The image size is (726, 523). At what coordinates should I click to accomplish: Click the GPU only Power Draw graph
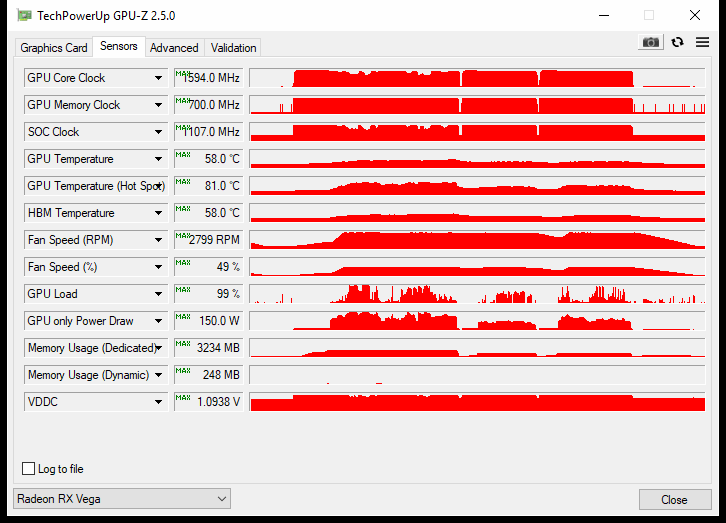pyautogui.click(x=477, y=321)
